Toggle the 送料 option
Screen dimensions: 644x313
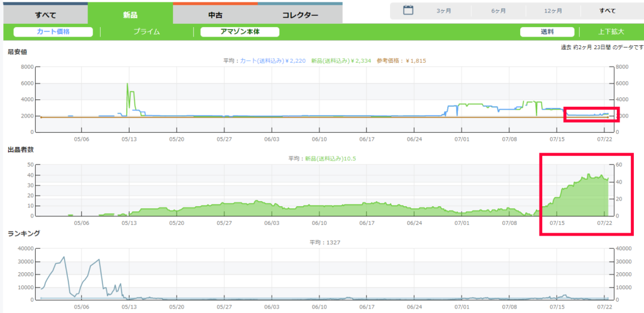tap(547, 32)
